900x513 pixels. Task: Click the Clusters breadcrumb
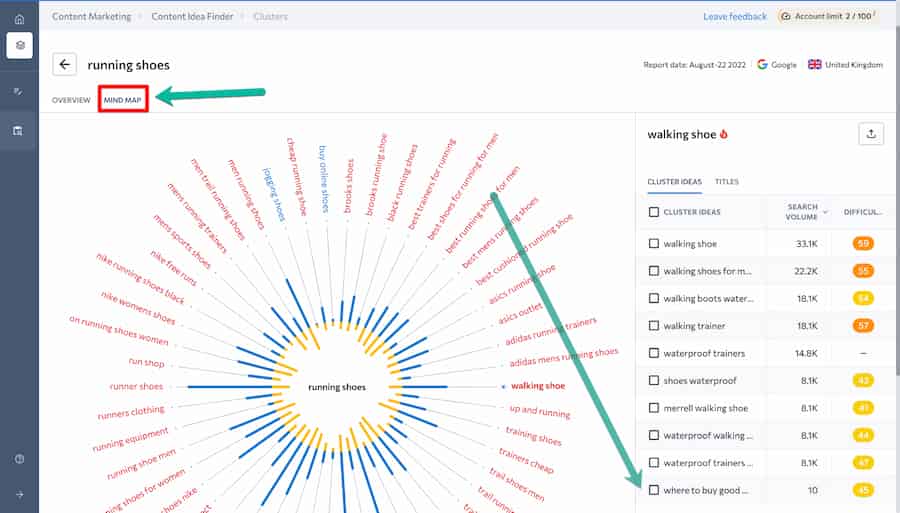point(270,17)
